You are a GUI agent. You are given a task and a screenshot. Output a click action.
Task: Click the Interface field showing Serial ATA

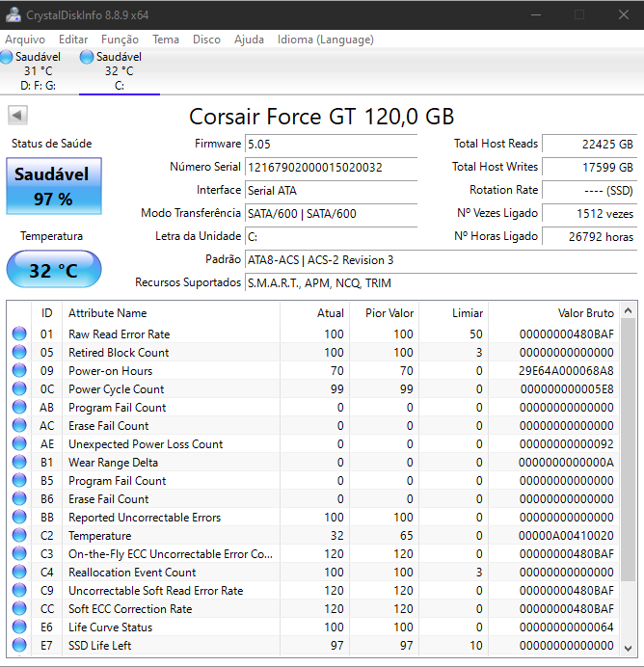coord(331,190)
